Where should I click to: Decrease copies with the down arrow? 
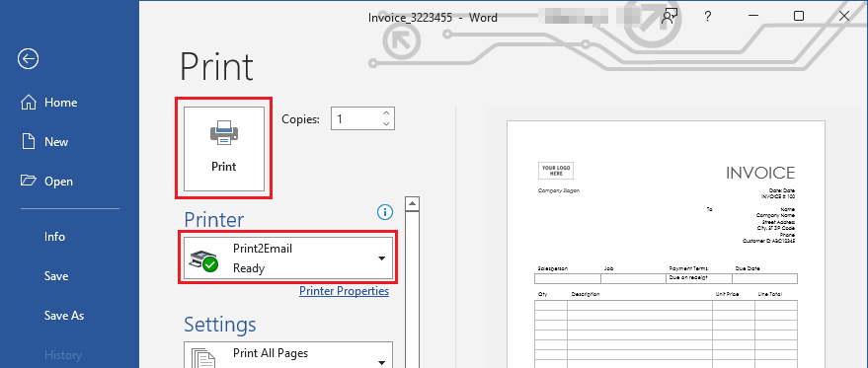pyautogui.click(x=386, y=124)
